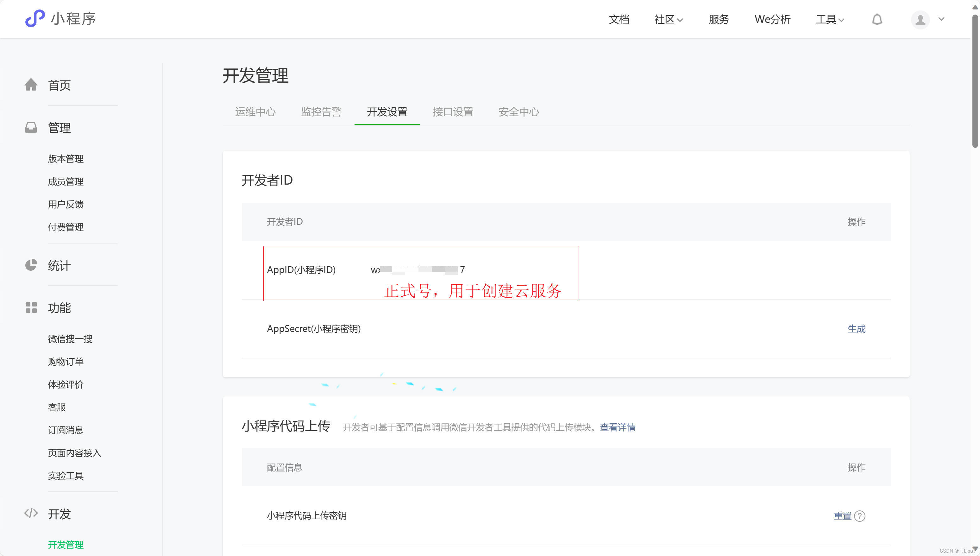Click the 开发 code brackets icon
980x556 pixels.
click(x=31, y=513)
